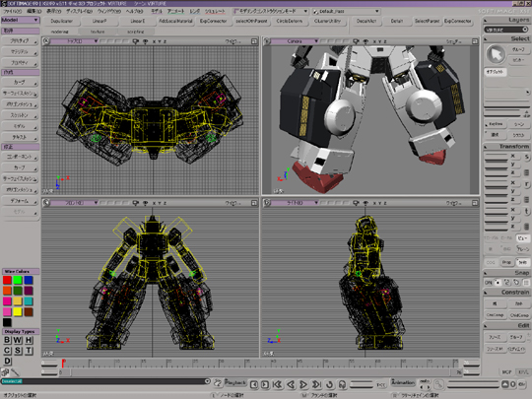Click the camera icon in Camera viewport
The image size is (532, 399).
356,41
